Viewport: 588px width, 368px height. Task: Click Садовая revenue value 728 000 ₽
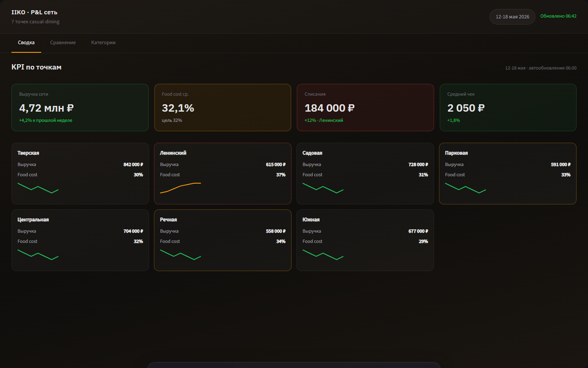[x=418, y=164]
